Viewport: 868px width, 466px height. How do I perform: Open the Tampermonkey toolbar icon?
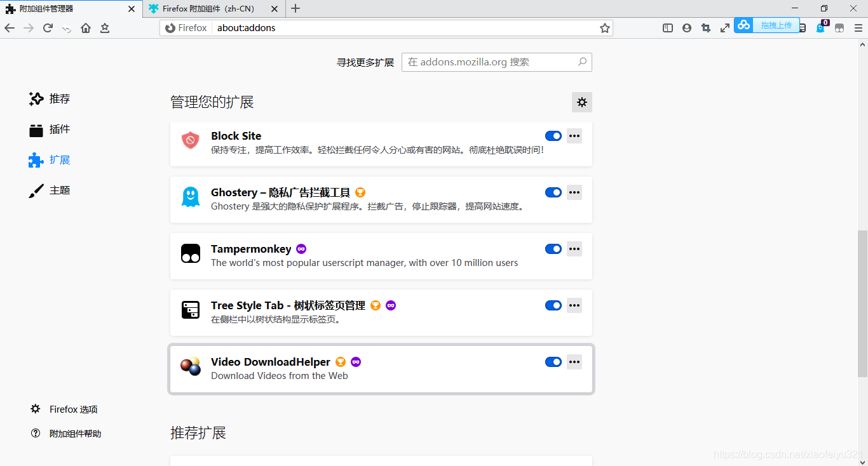tap(839, 28)
